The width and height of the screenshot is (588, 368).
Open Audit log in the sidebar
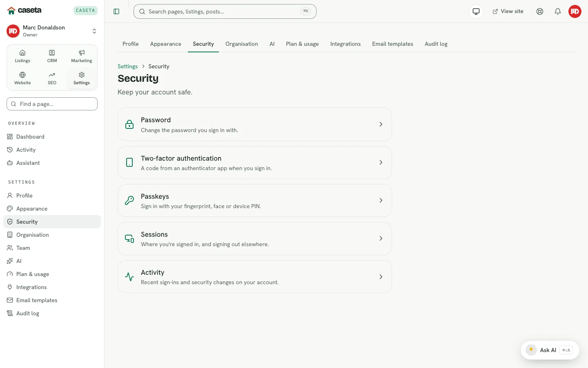[52, 313]
